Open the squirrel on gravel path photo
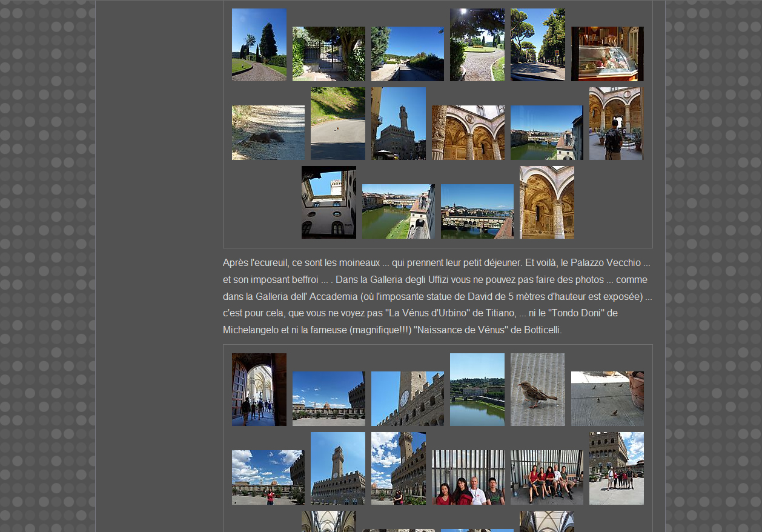The width and height of the screenshot is (762, 532). (x=268, y=133)
